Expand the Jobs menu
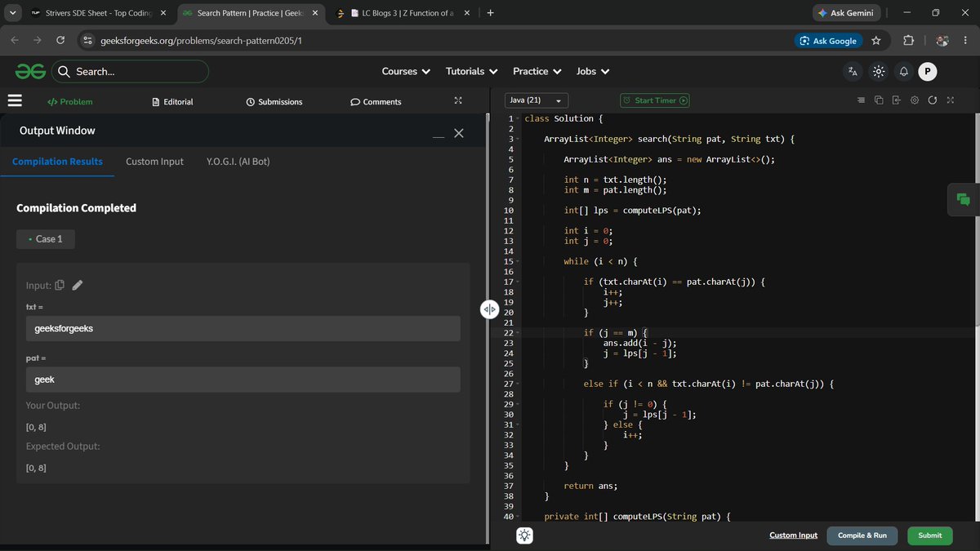This screenshot has width=980, height=551. tap(593, 72)
